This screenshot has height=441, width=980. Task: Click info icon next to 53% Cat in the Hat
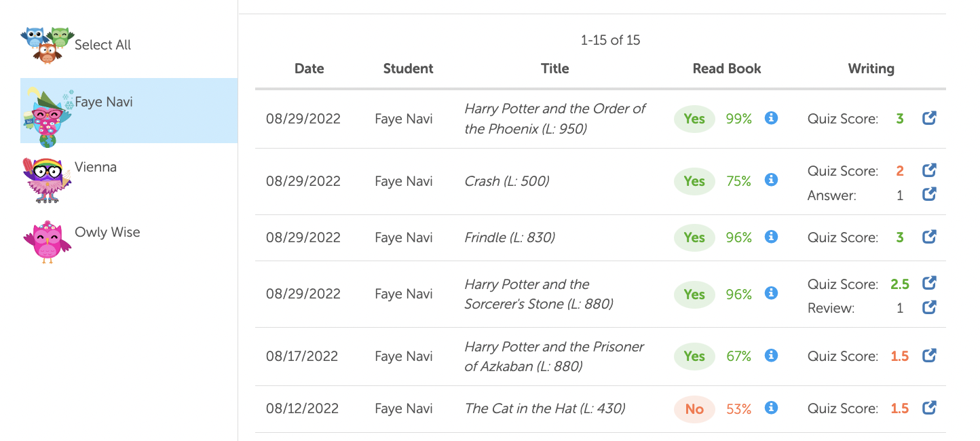pyautogui.click(x=771, y=408)
